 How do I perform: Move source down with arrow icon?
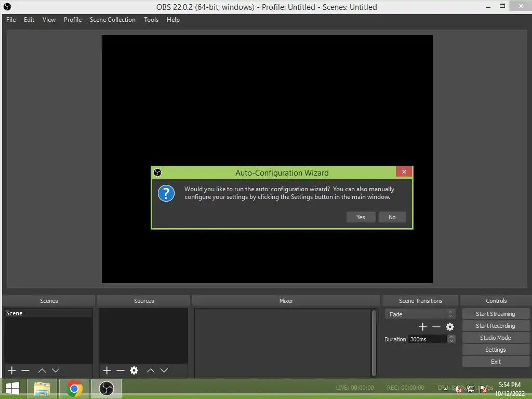point(164,370)
